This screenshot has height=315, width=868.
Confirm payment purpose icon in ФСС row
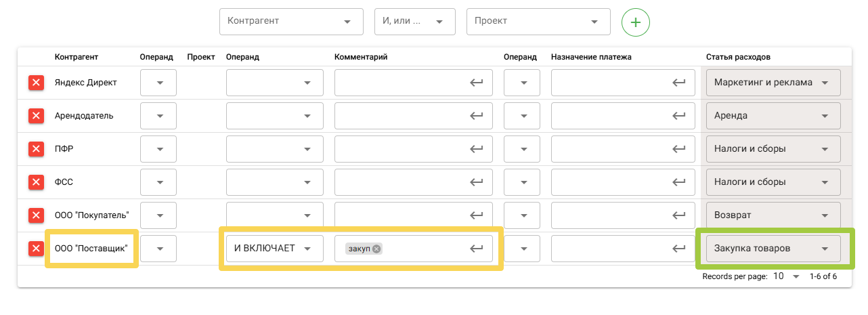679,182
